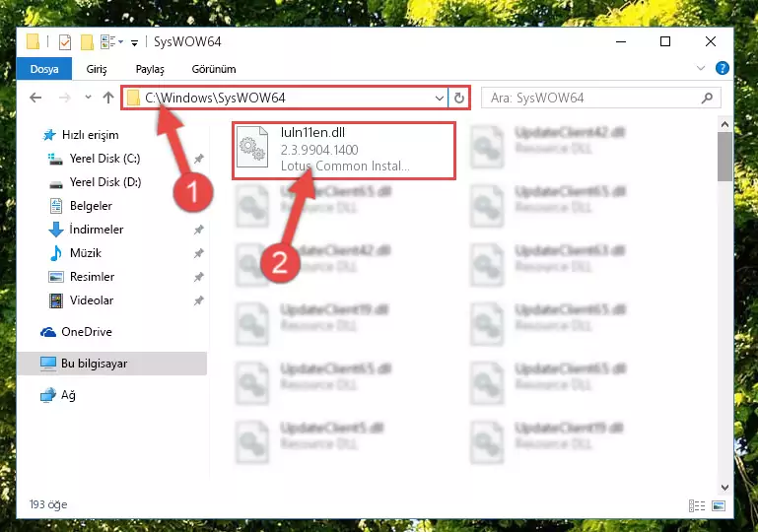Image resolution: width=758 pixels, height=532 pixels.
Task: Minimize the SysWOW64 window
Action: [621, 42]
